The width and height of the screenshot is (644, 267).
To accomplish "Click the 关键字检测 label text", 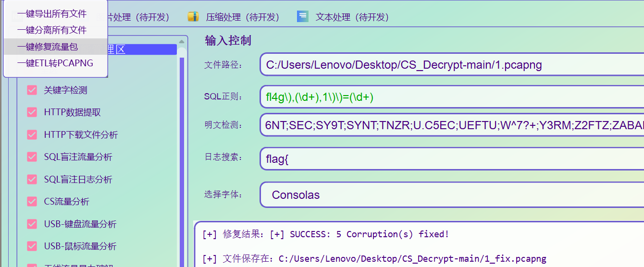I will click(x=65, y=90).
